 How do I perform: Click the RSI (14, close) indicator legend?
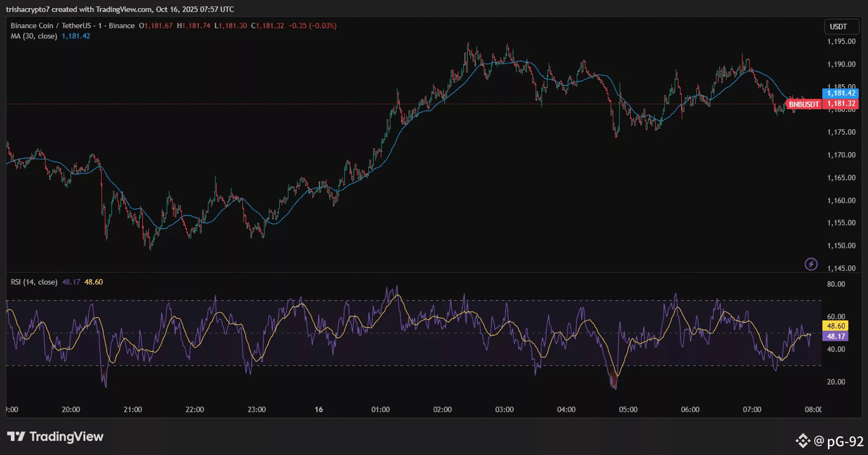point(34,282)
